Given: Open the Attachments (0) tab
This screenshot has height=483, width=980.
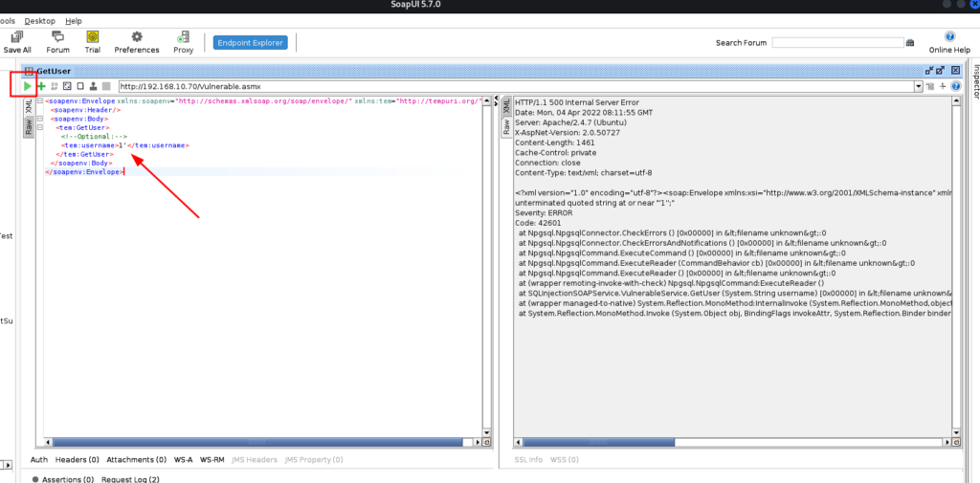Looking at the screenshot, I should (136, 460).
